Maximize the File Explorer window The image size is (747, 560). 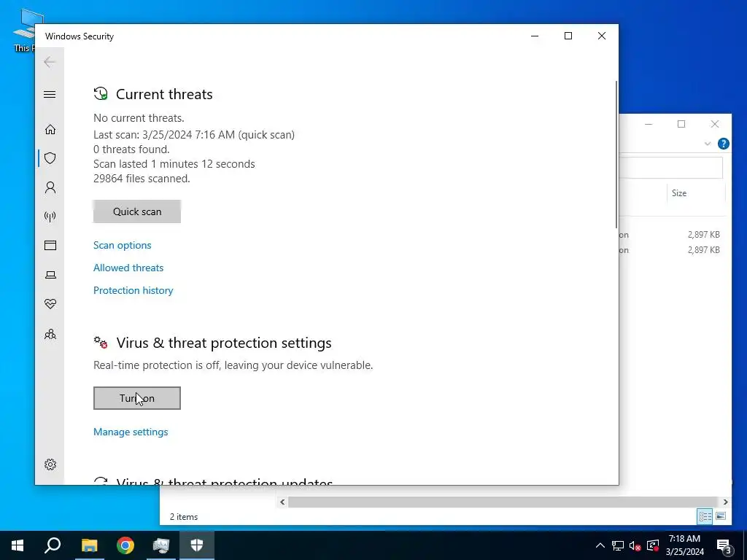tap(681, 124)
